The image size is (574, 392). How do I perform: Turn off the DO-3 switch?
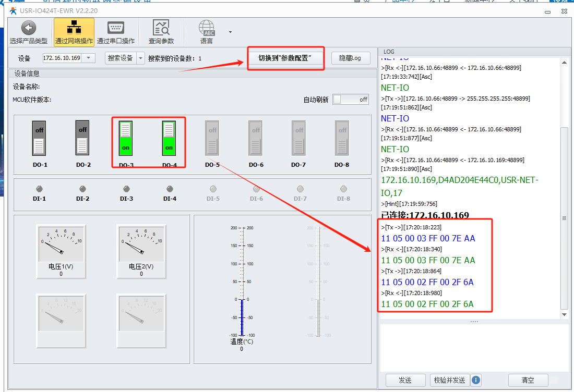(x=126, y=138)
